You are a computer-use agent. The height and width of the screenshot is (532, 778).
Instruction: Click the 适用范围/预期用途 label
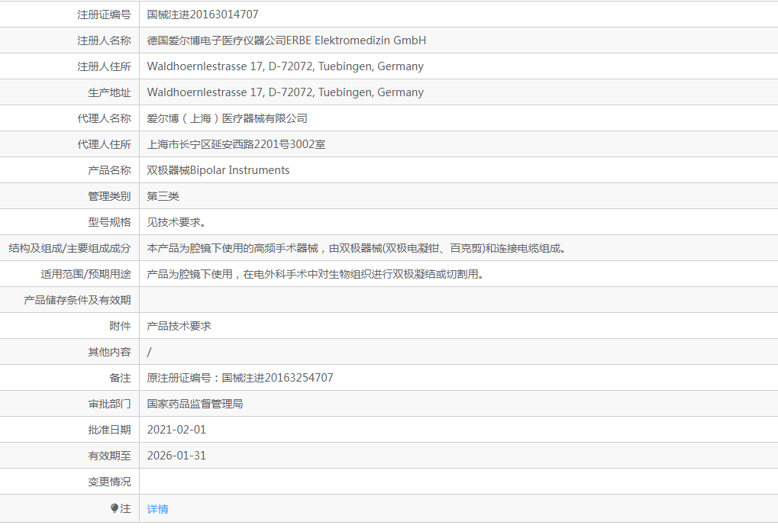[x=86, y=274]
